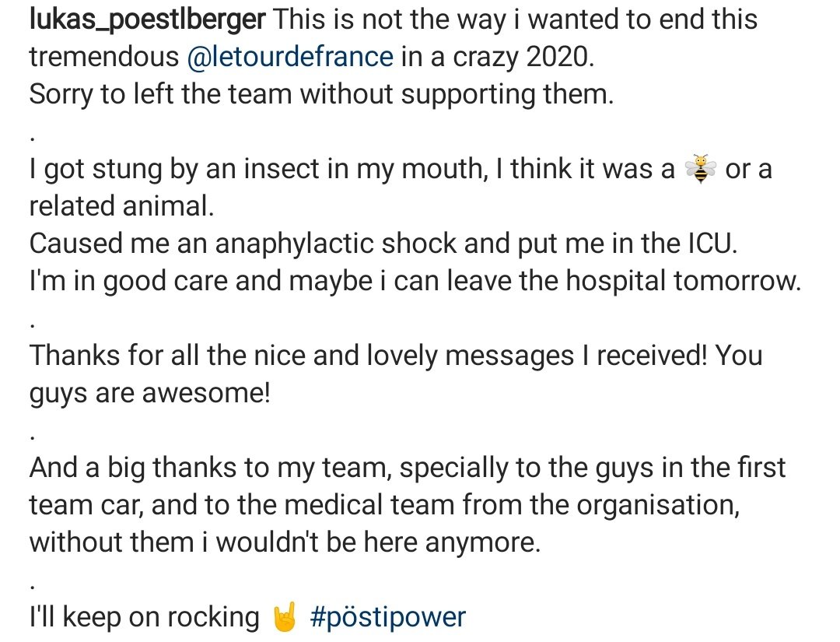Click the text 'I'll keep on rocking'
This screenshot has width=840, height=642.
click(x=145, y=617)
